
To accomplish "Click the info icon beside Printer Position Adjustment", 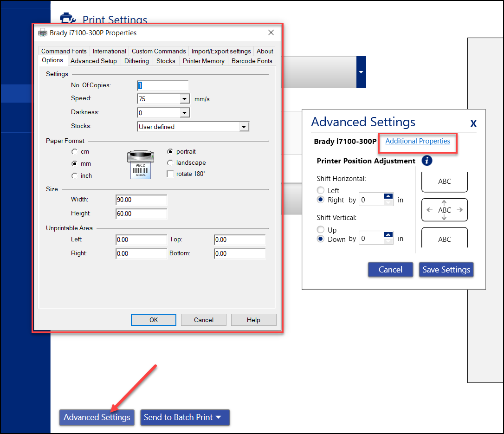I will pyautogui.click(x=427, y=161).
